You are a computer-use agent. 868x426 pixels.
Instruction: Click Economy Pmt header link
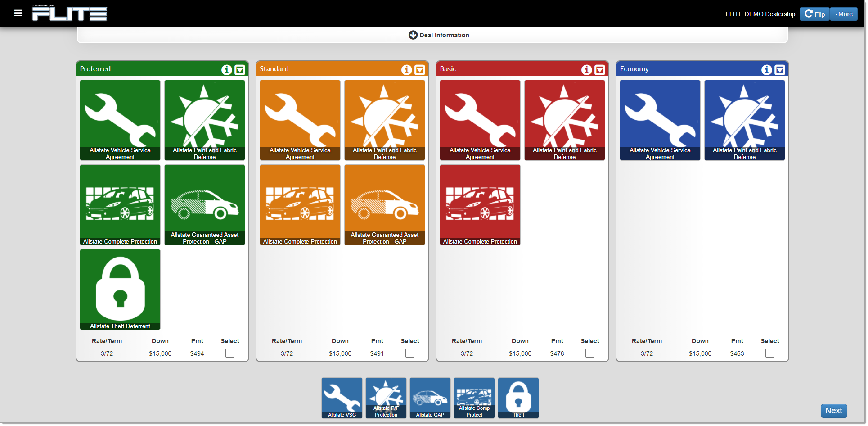737,341
